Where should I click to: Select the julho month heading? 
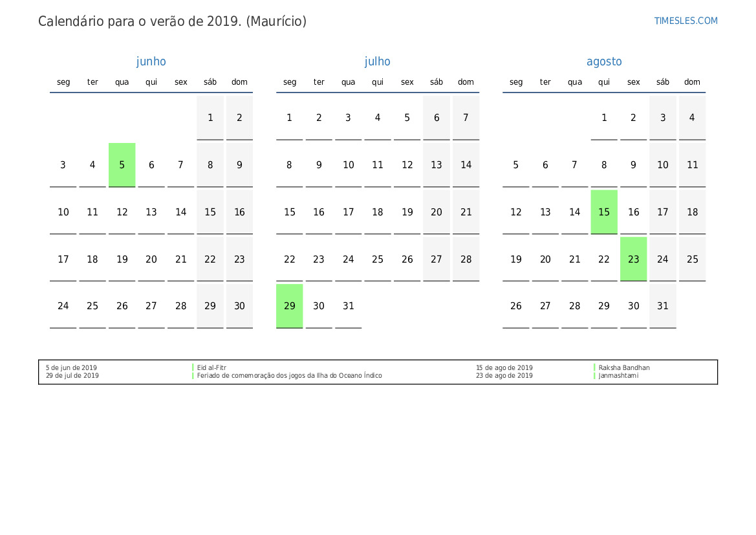pyautogui.click(x=378, y=61)
